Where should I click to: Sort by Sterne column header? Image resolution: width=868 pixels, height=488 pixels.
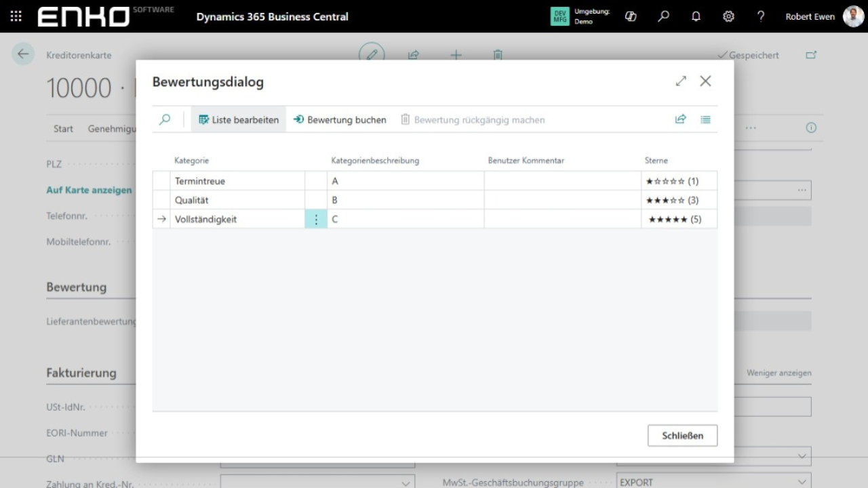pos(656,161)
